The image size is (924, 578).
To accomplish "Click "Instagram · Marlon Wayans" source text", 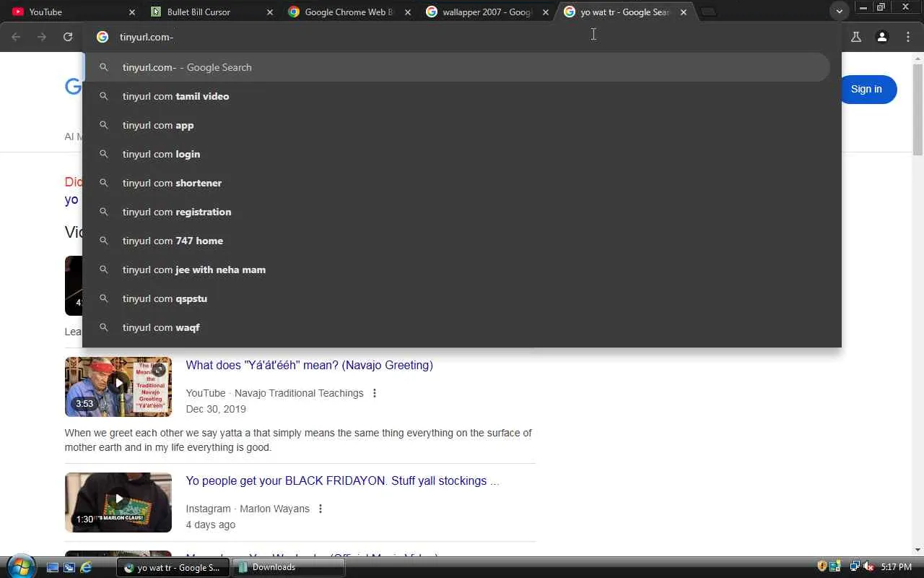I will (x=248, y=509).
